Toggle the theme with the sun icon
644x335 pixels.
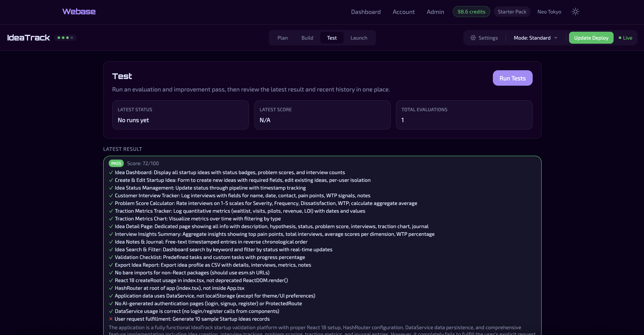(x=575, y=11)
